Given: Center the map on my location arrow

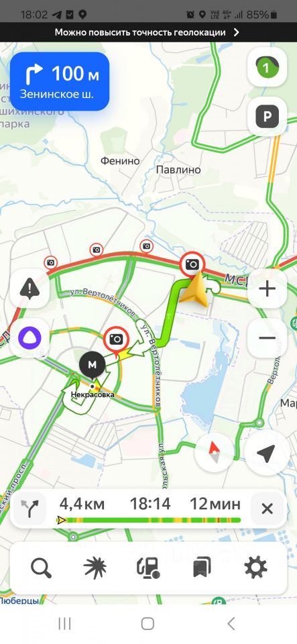Looking at the screenshot, I should click(x=265, y=453).
